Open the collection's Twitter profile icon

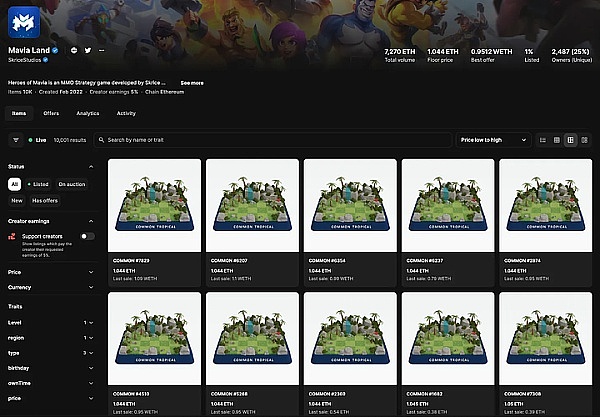[x=87, y=50]
